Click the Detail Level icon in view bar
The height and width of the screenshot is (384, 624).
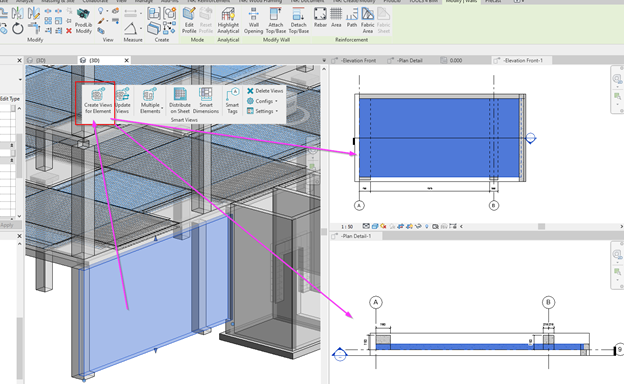(366, 226)
